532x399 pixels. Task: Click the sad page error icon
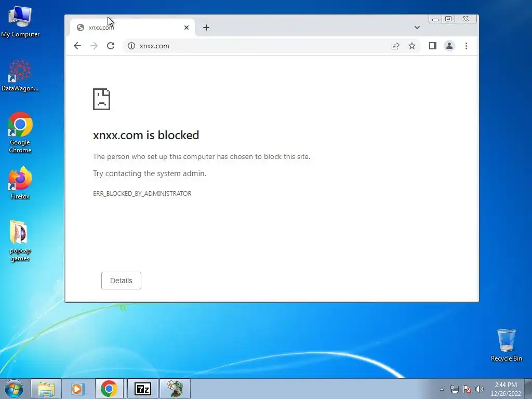coord(101,99)
